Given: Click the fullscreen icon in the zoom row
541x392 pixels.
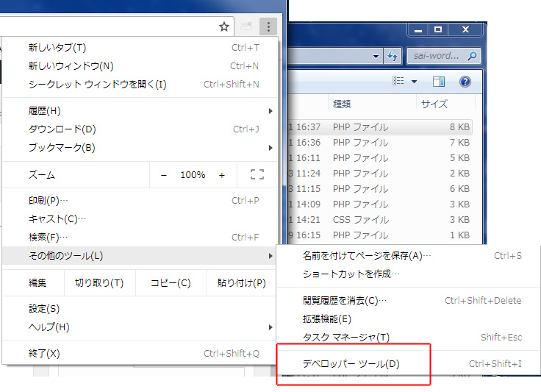Looking at the screenshot, I should pyautogui.click(x=257, y=175).
